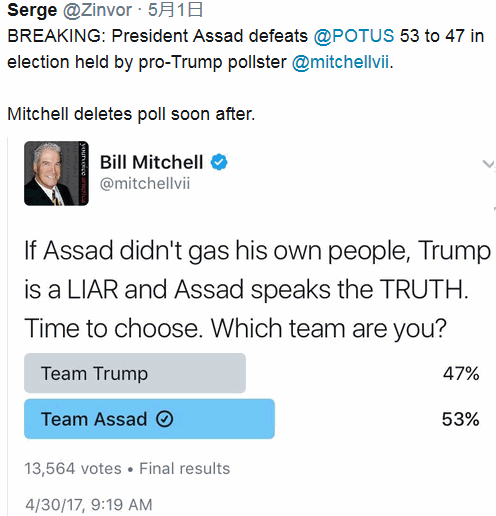Screen dimensions: 496x516
Task: Click the quoted poll question text
Action: tap(257, 289)
